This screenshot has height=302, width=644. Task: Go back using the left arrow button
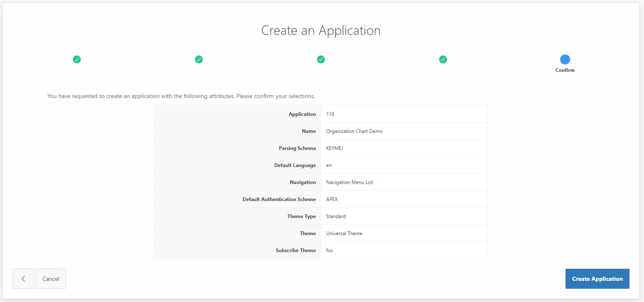(23, 279)
